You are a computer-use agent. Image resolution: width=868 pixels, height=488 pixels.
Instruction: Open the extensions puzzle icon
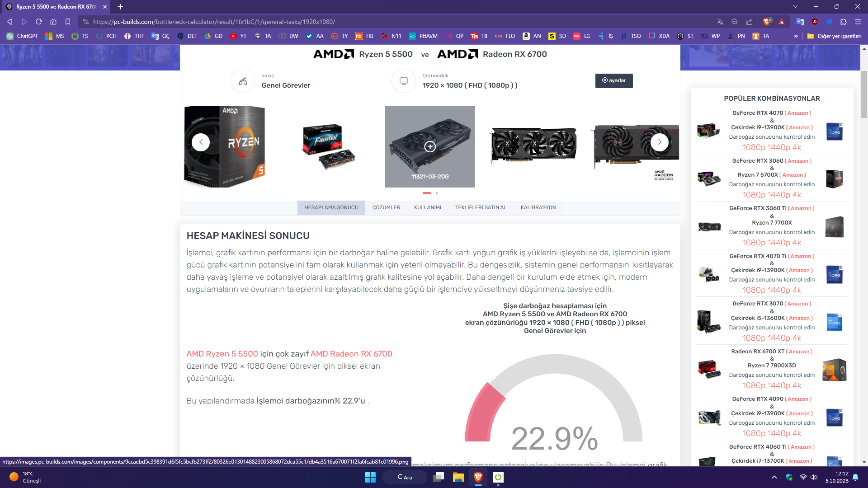[x=843, y=22]
